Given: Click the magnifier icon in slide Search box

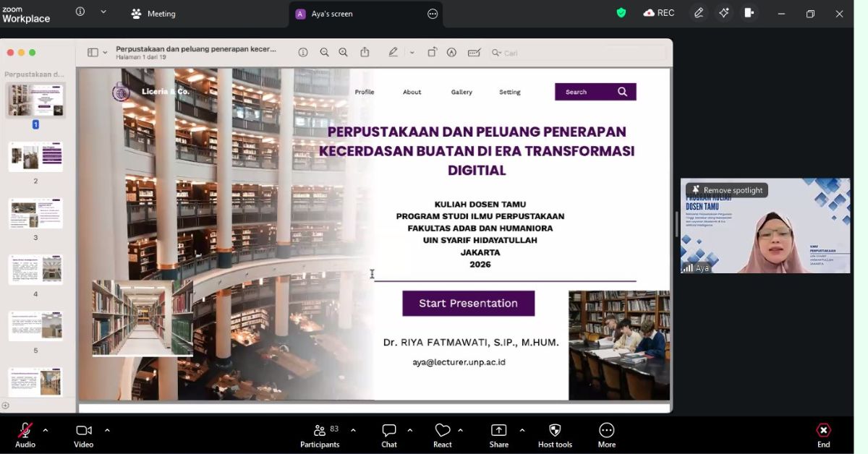Looking at the screenshot, I should [622, 92].
